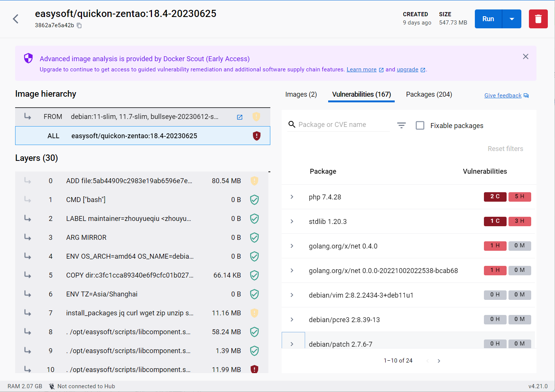Click green shield on layer 1 CMD bash
This screenshot has width=555, height=392.
tap(254, 200)
